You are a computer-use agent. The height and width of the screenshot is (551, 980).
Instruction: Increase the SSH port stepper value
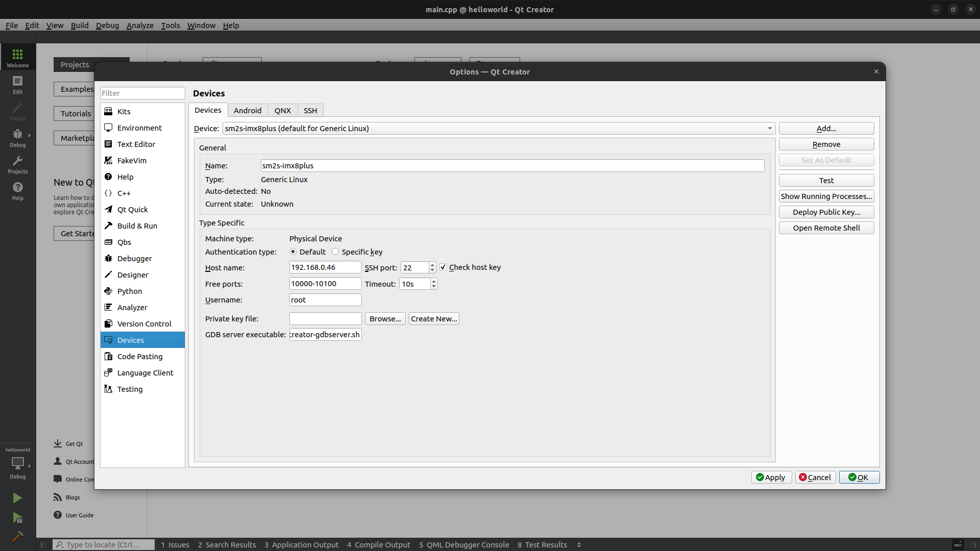[432, 265]
